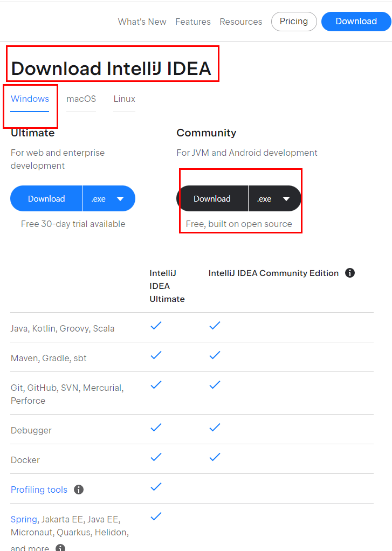Viewport: 392px width, 551px height.
Task: Click 'Free 30-day trial available' text
Action: (73, 224)
